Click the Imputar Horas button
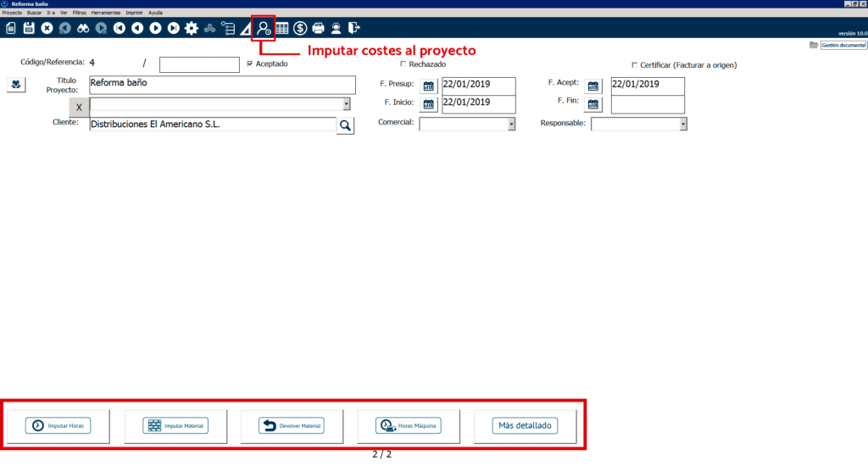868x466 pixels. [58, 425]
